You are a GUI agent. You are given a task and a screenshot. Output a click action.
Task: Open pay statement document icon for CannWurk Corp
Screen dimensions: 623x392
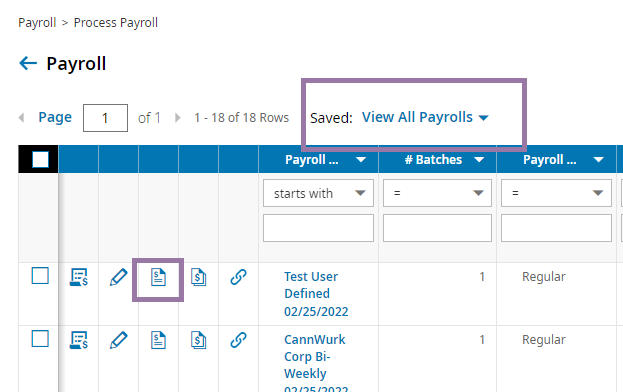pyautogui.click(x=158, y=340)
